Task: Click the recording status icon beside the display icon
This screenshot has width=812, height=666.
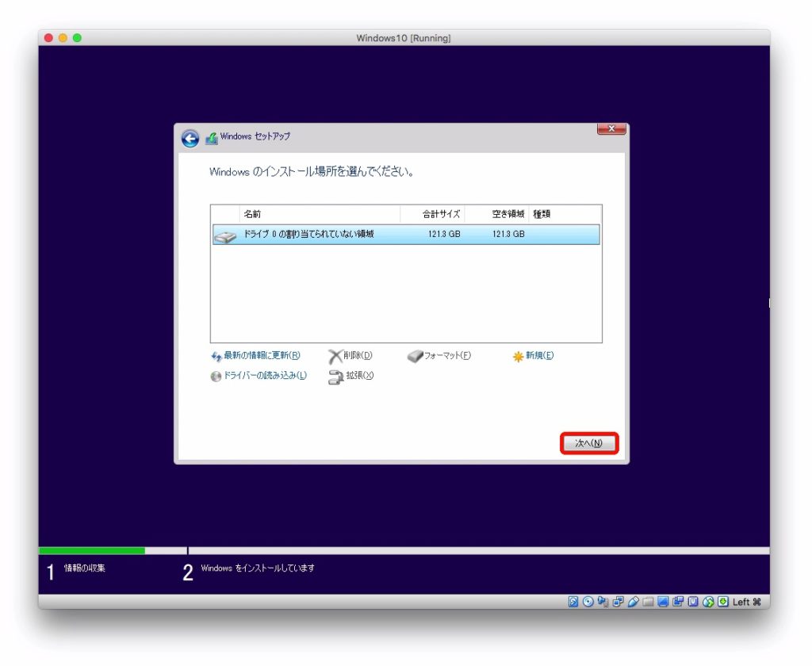Action: [x=678, y=601]
